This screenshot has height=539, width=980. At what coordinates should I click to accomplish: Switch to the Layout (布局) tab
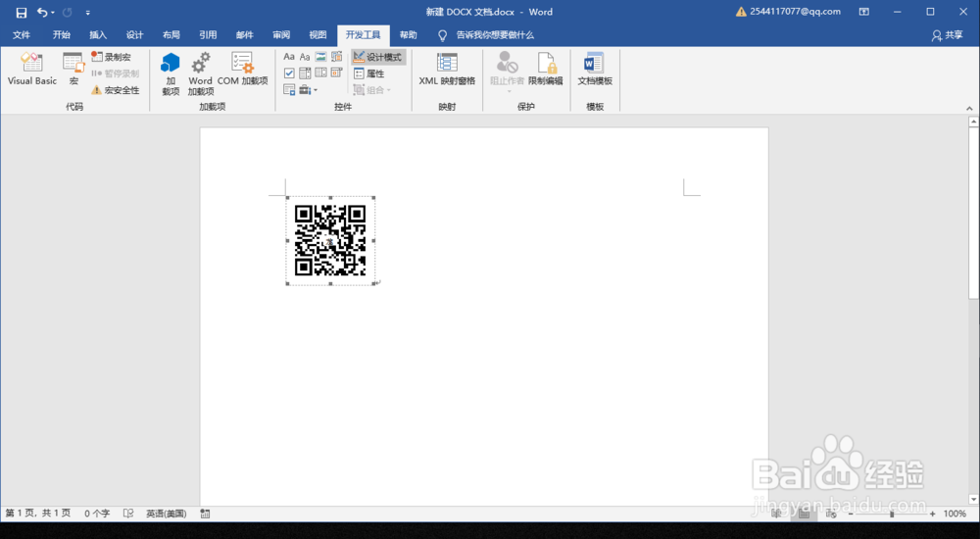[171, 35]
